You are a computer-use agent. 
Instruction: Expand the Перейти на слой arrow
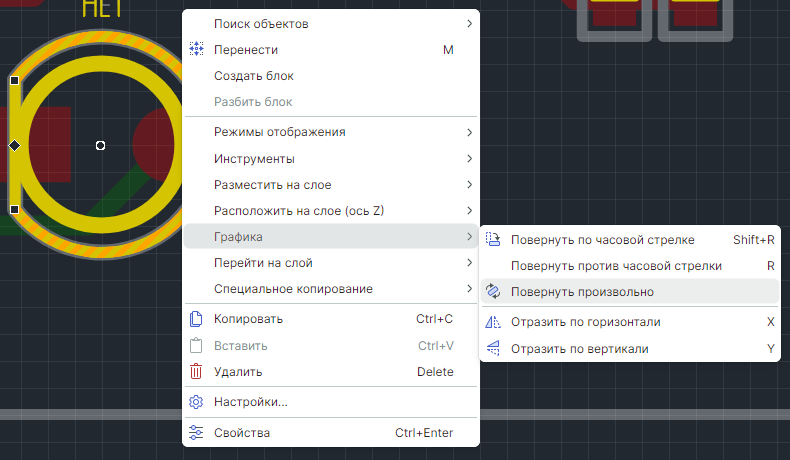click(469, 262)
